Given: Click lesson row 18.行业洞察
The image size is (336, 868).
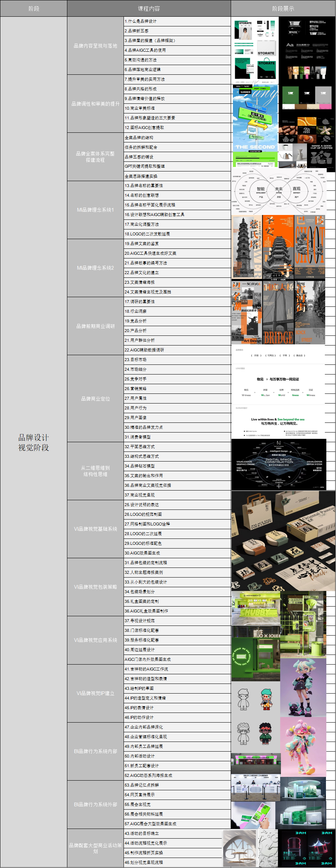Looking at the screenshot, I should tap(177, 311).
